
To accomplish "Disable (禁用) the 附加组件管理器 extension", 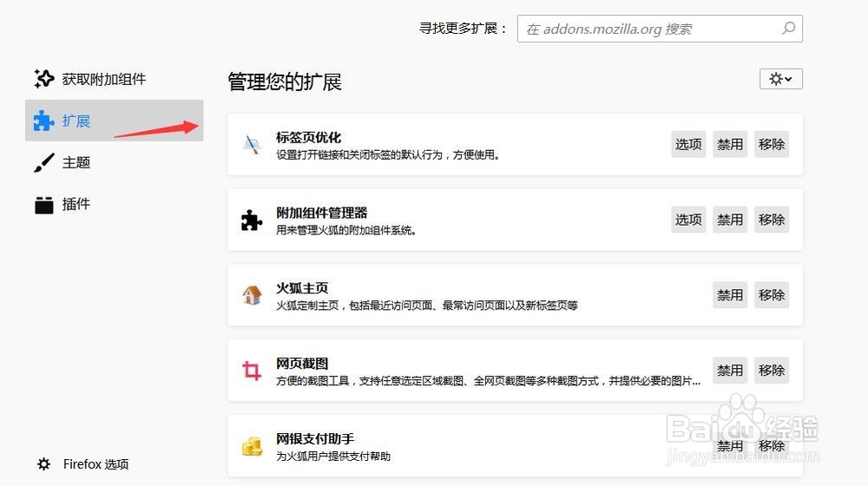I will point(730,220).
